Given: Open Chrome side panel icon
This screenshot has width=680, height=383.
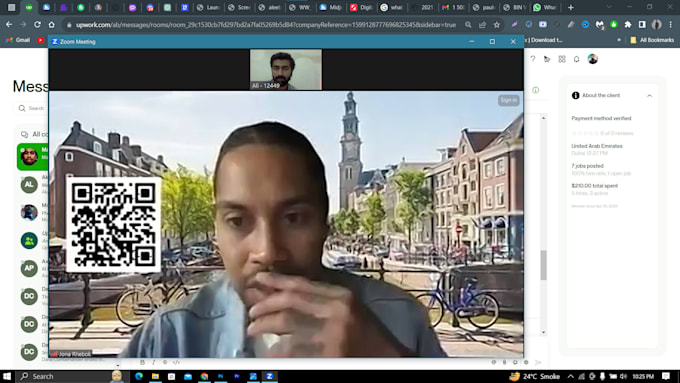Looking at the screenshot, I should click(642, 25).
